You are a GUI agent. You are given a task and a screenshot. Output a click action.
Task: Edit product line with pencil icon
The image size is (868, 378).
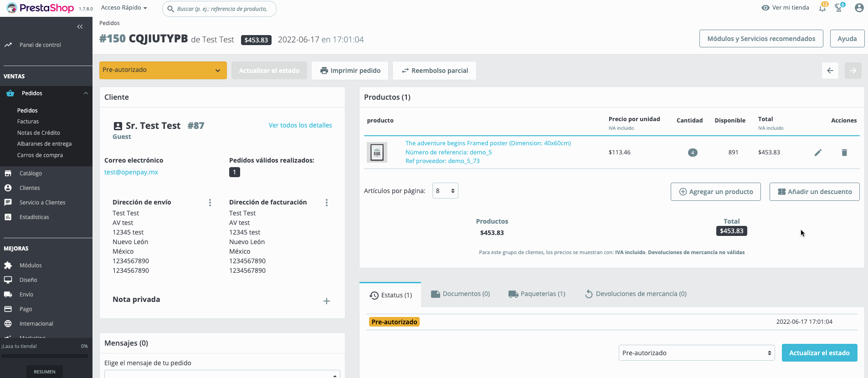click(x=818, y=153)
